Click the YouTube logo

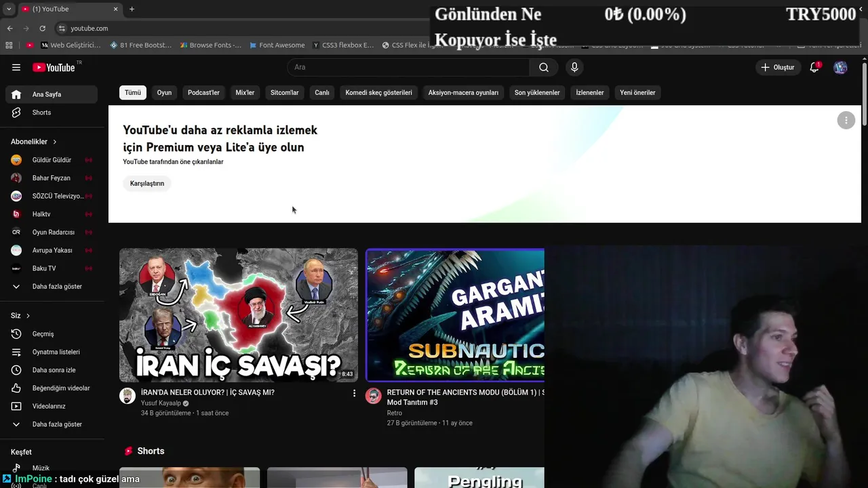[54, 67]
